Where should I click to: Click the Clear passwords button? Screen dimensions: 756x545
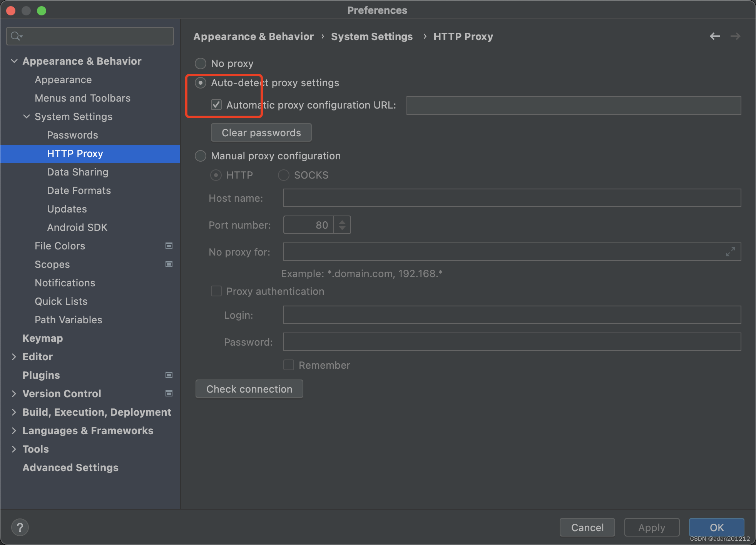pyautogui.click(x=261, y=132)
